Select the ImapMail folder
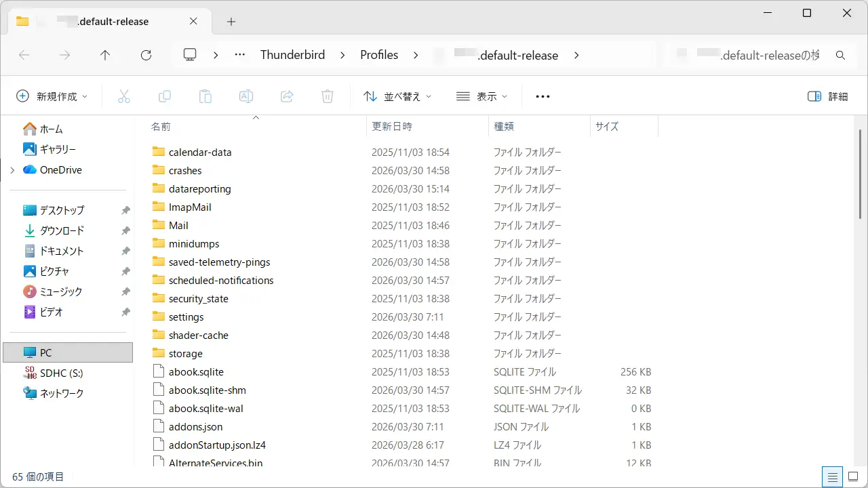This screenshot has height=488, width=868. tap(190, 207)
